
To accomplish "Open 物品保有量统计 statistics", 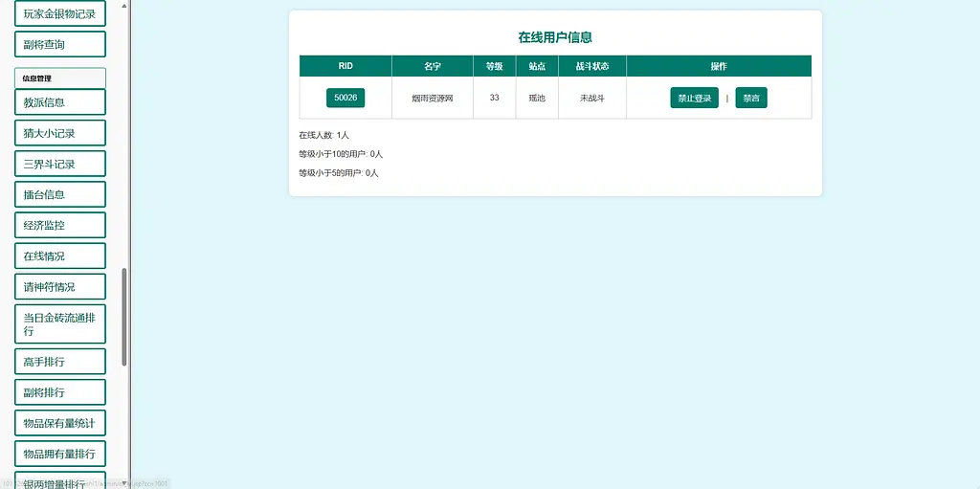I will 60,423.
